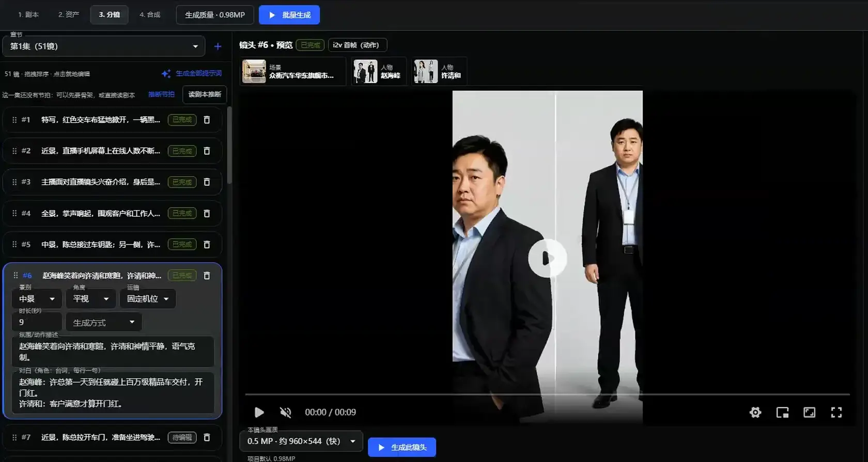Select the 3. 分镜 tab
This screenshot has width=868, height=462.
click(109, 14)
